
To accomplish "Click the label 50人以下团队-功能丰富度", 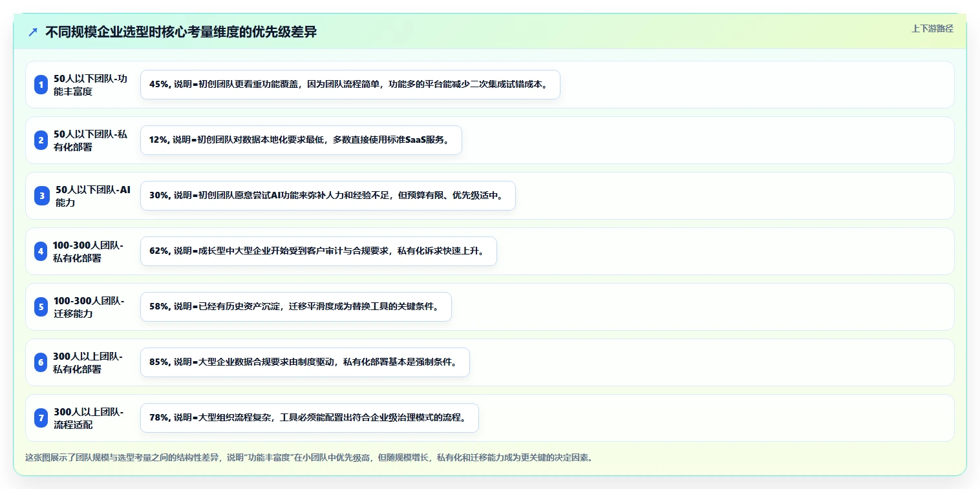I will coord(91,85).
